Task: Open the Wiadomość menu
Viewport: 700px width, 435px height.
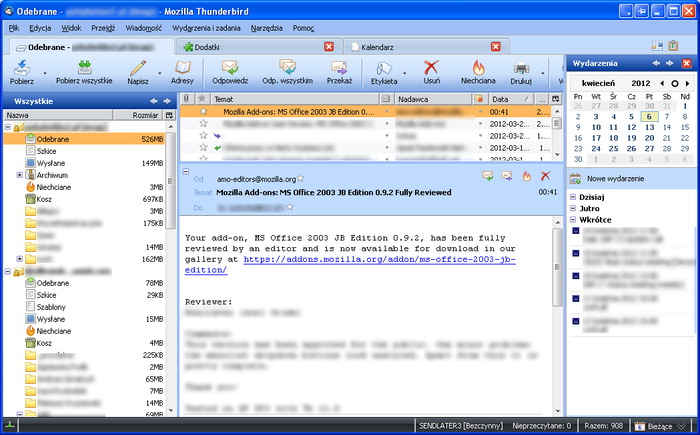Action: tap(143, 28)
